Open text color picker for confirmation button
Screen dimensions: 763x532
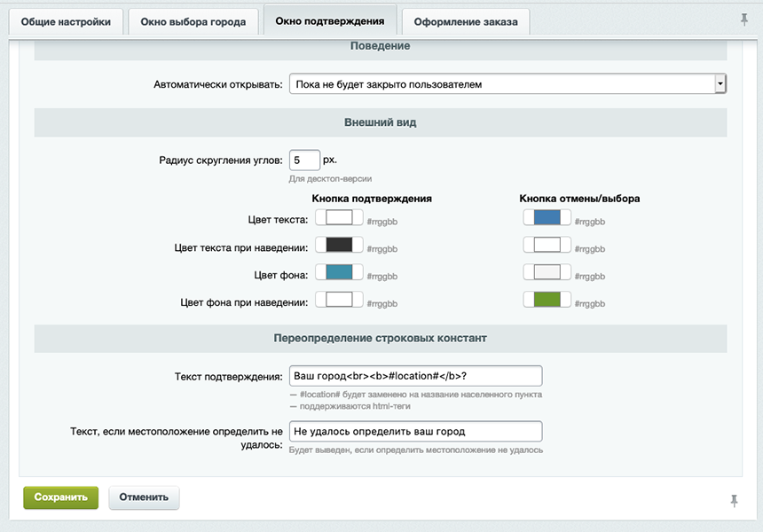(x=338, y=217)
